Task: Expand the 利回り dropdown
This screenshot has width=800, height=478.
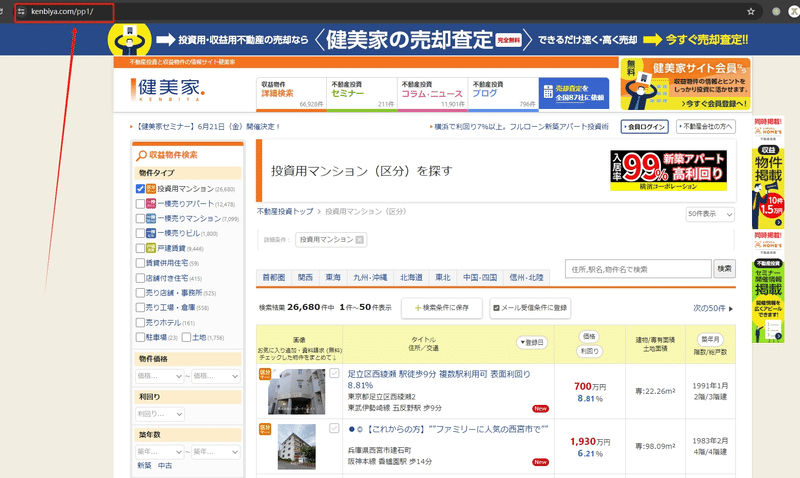Action: point(160,414)
